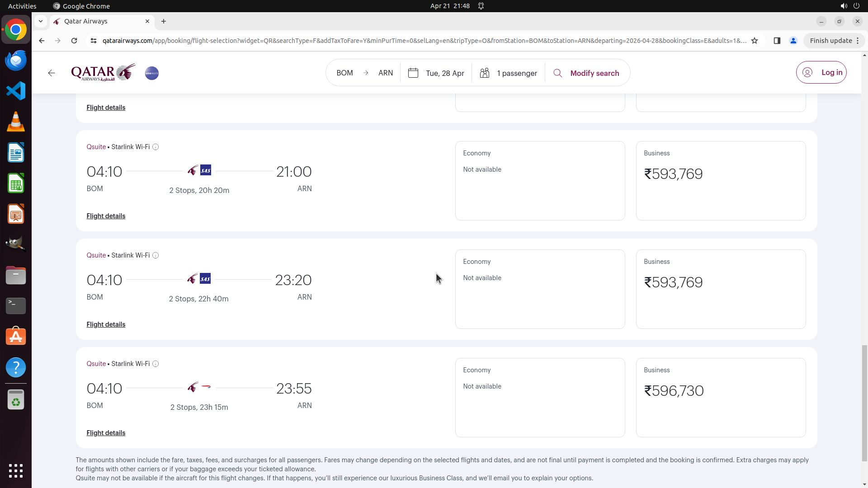
Task: Select the Business fare ₹596,730
Action: [721, 398]
